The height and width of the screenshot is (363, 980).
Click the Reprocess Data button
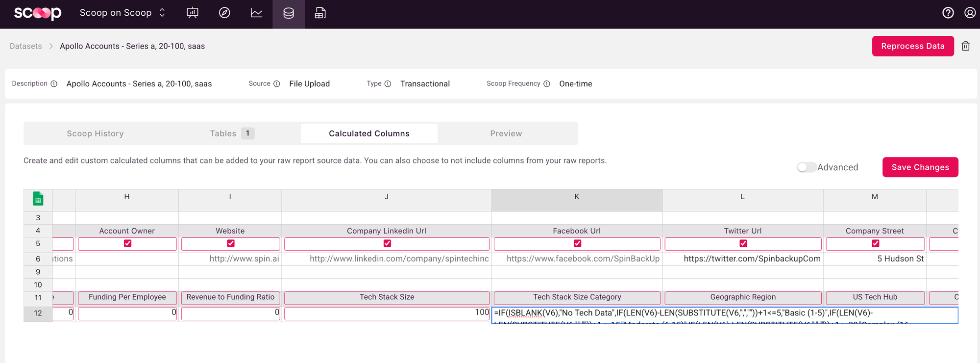[913, 46]
